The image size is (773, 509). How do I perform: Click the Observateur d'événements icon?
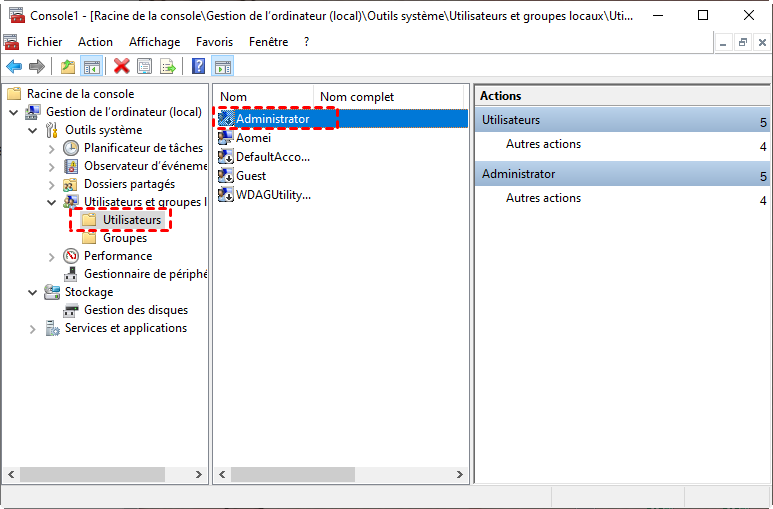coord(71,166)
